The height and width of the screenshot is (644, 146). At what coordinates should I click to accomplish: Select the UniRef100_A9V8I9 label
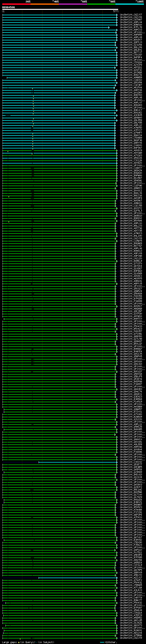[x=131, y=151]
